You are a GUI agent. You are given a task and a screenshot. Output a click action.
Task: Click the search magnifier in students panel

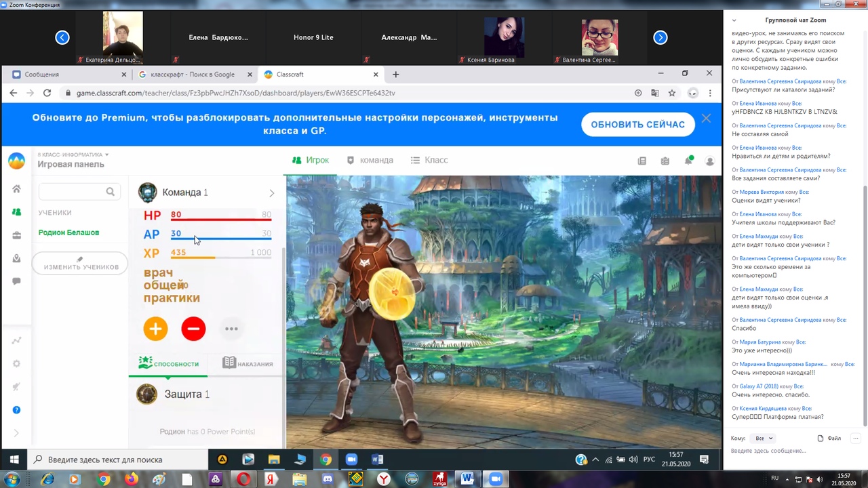pos(110,192)
